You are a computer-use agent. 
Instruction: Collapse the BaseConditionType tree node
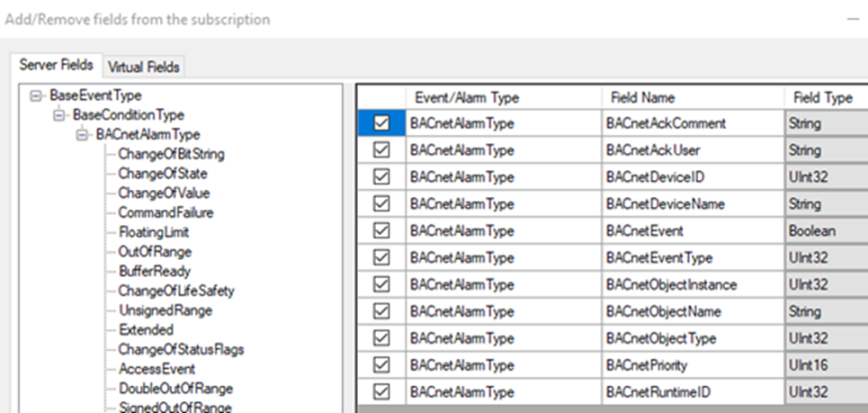(x=60, y=115)
